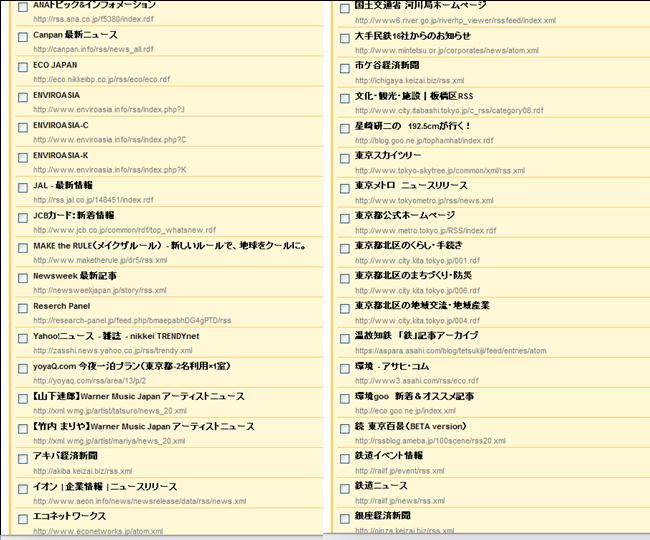
Task: Click the Newsweek 最新記事 title
Action: pos(75,276)
